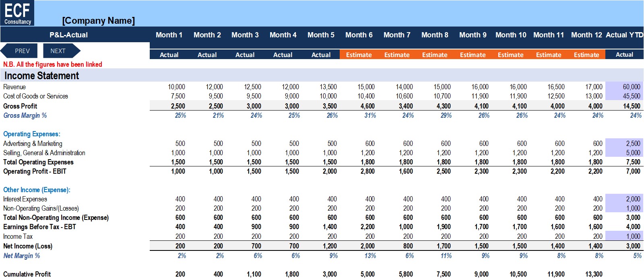644x279 pixels.
Task: Select Month 7 Cumulative Profit 5,800
Action: pos(405,274)
